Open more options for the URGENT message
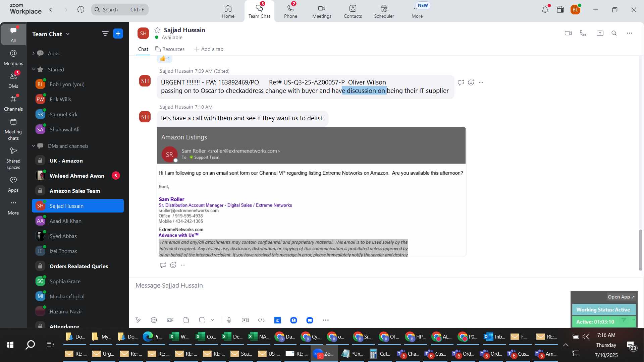Viewport: 644px width, 362px height. [x=481, y=82]
